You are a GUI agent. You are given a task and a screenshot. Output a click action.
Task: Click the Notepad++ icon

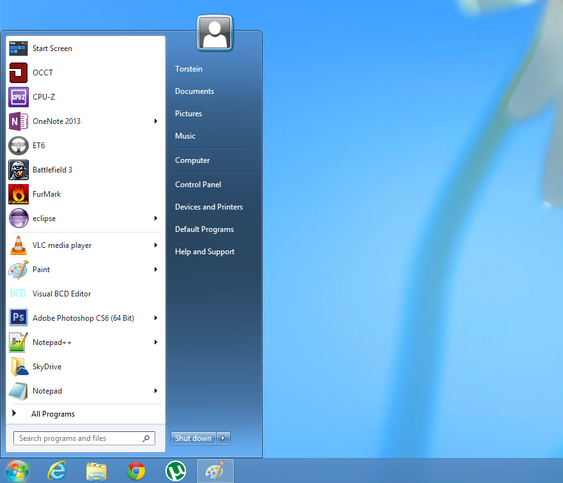point(18,342)
